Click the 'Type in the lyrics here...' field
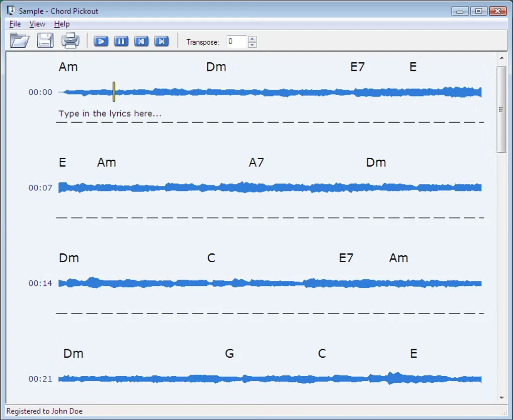 110,114
